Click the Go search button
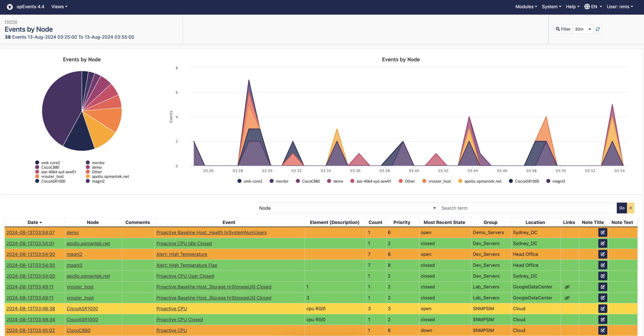This screenshot has width=644, height=336. 622,208
